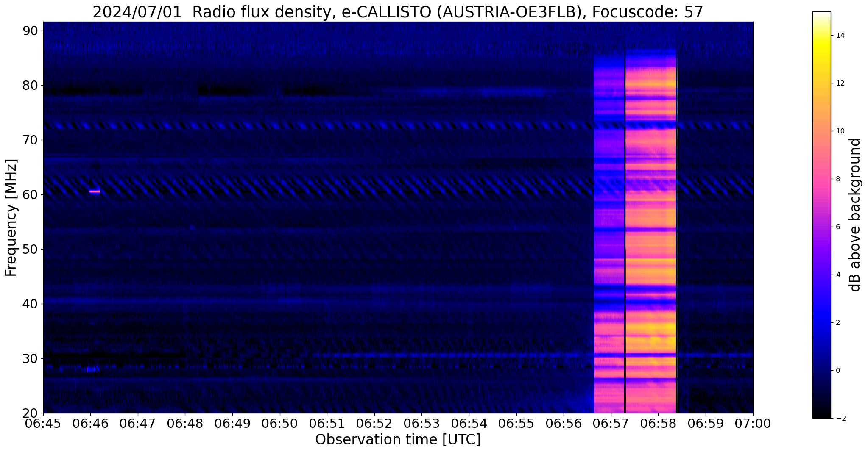868x452 pixels.
Task: Click the 06:45 time tick label
Action: pos(43,423)
